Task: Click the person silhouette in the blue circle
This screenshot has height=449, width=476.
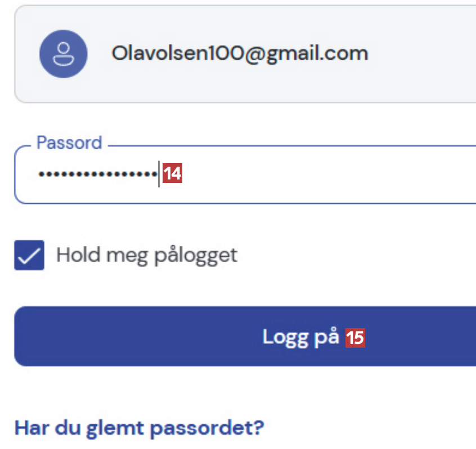Action: (x=63, y=53)
